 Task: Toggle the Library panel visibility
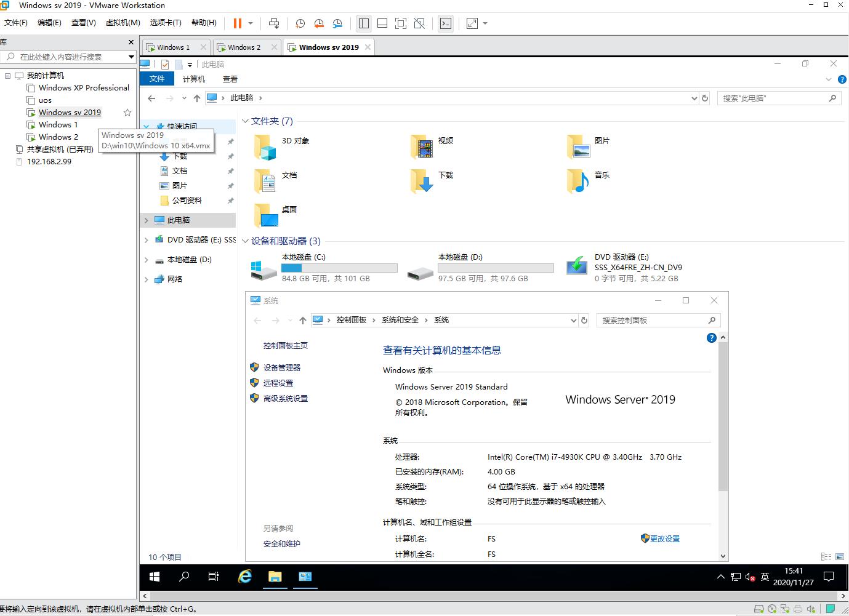point(364,23)
